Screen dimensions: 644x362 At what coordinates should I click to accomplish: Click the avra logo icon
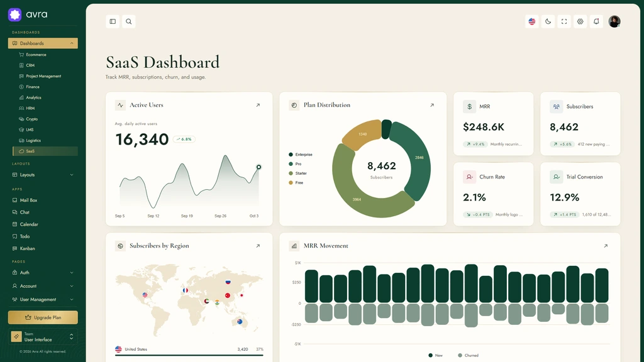[15, 14]
